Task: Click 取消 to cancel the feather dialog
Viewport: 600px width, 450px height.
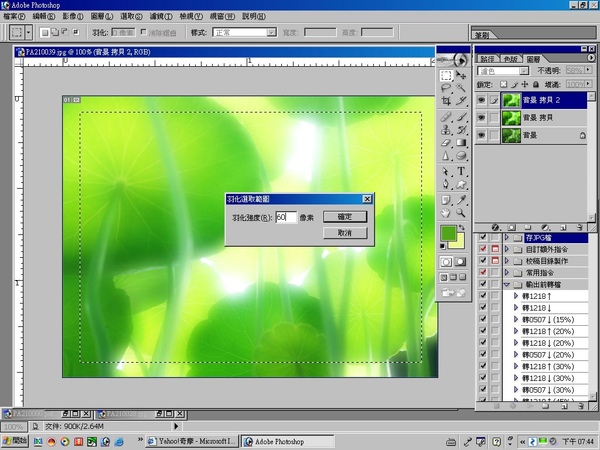Action: click(x=344, y=232)
